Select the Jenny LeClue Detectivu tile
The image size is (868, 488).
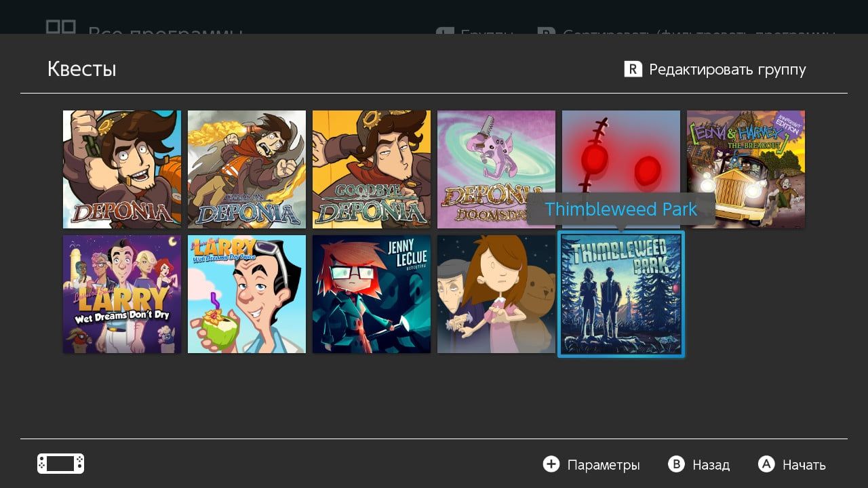pos(372,294)
